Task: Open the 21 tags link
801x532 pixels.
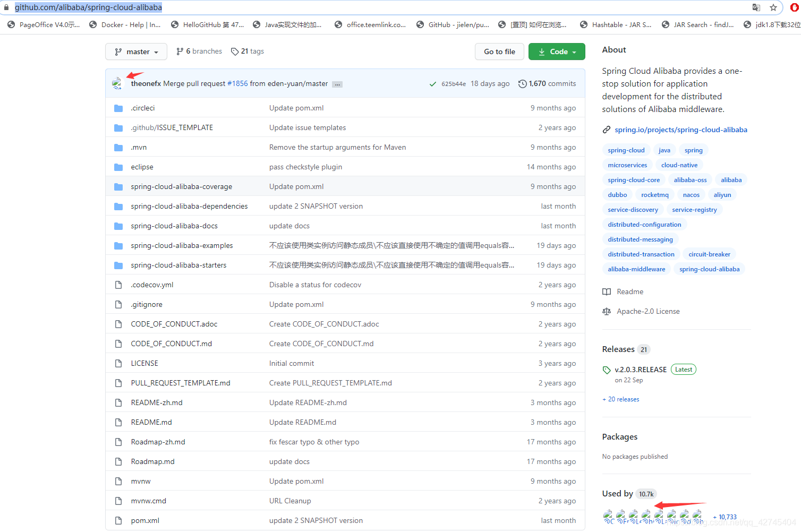Action: coord(248,52)
